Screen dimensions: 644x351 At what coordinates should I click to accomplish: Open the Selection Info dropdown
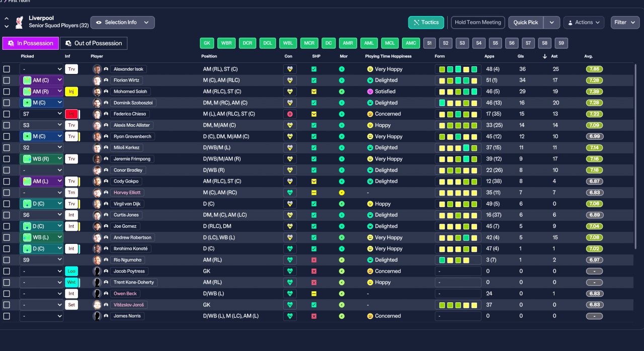pos(122,22)
